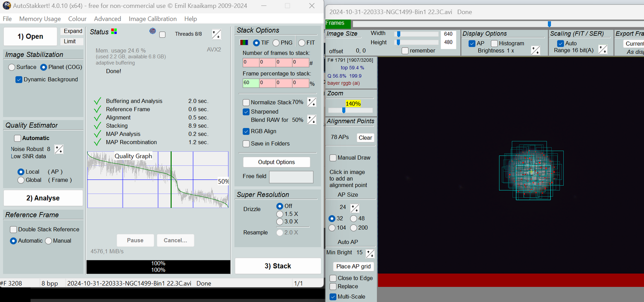644x302 pixels.
Task: Toggle Automatic quality estimator checkbox
Action: pos(18,138)
